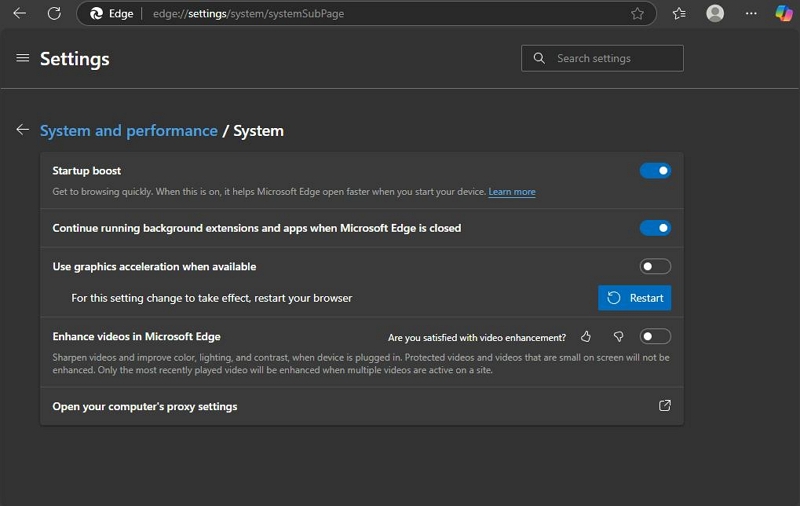Click the thumbs down for video enhancement
The image size is (800, 506).
tap(618, 337)
